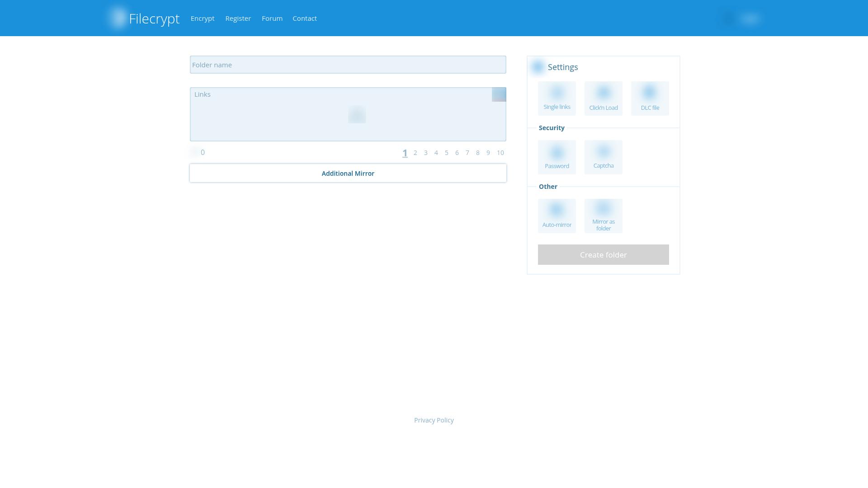This screenshot has width=868, height=488.
Task: Open the Encrypt page from the navigation bar
Action: [x=203, y=18]
